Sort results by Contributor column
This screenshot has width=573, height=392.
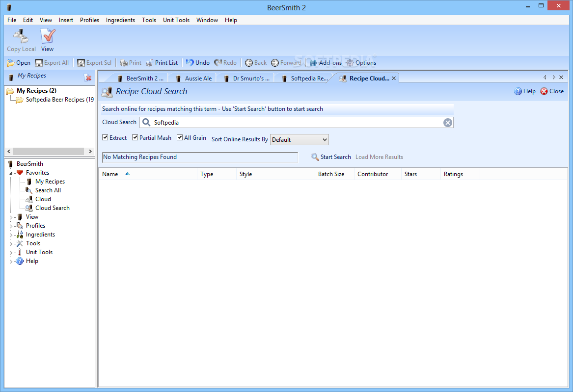click(x=378, y=174)
